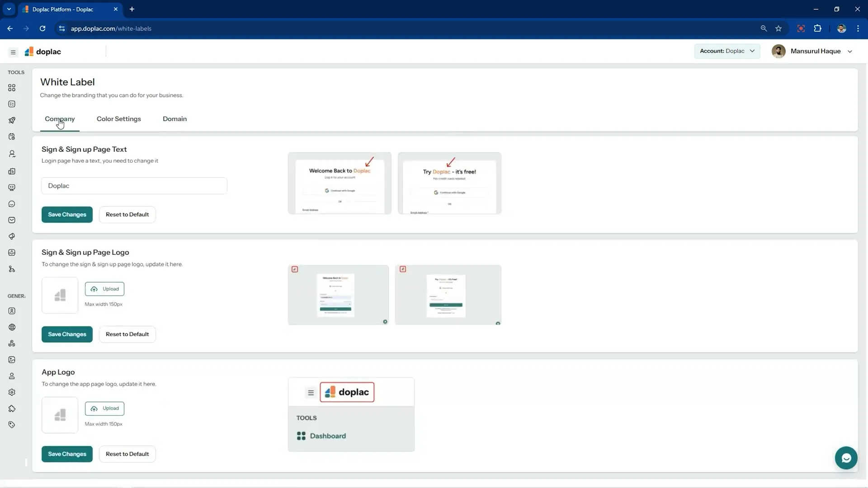Open the Dashboard grid icon in sidebar
This screenshot has height=488, width=868.
point(12,88)
